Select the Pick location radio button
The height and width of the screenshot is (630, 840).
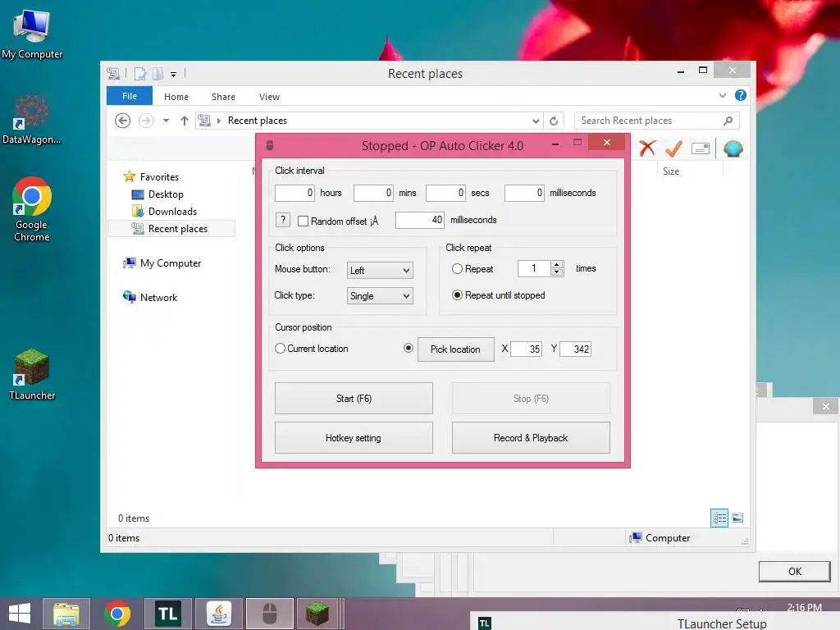409,348
